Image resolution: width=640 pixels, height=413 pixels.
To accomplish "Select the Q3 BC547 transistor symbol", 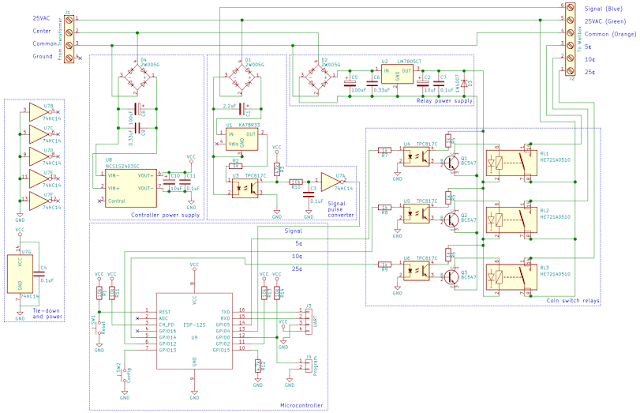I will coord(451,277).
